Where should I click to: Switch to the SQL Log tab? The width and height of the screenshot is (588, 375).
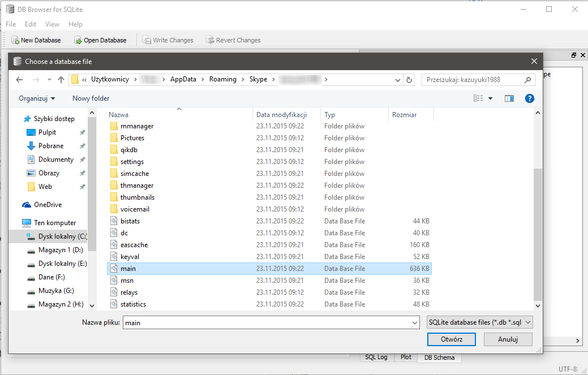click(376, 357)
